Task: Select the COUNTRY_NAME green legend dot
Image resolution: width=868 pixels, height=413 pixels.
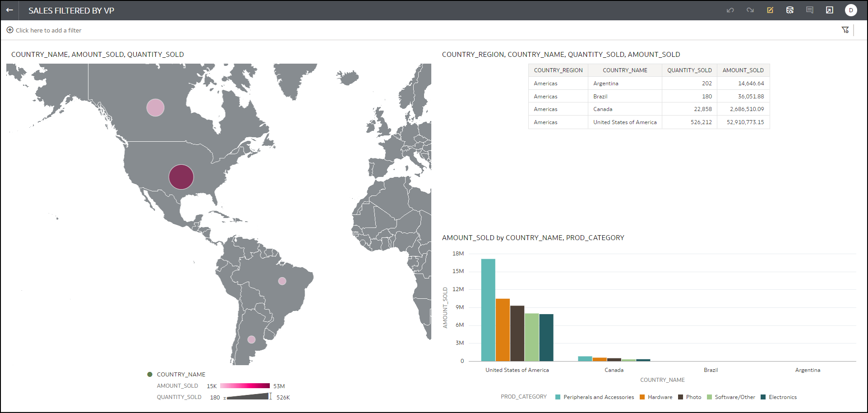Action: click(x=150, y=374)
